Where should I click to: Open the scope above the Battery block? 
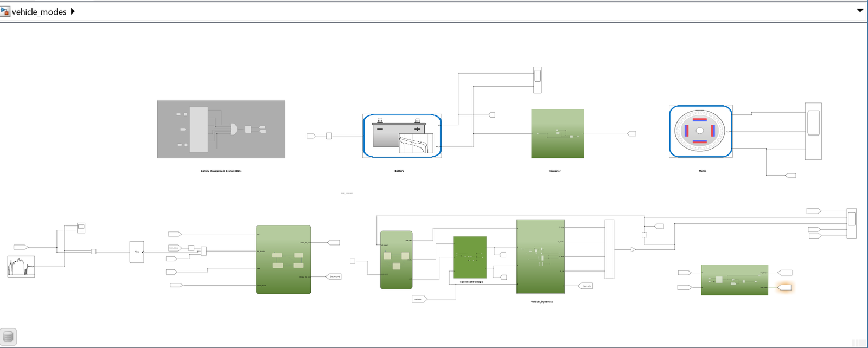click(538, 80)
